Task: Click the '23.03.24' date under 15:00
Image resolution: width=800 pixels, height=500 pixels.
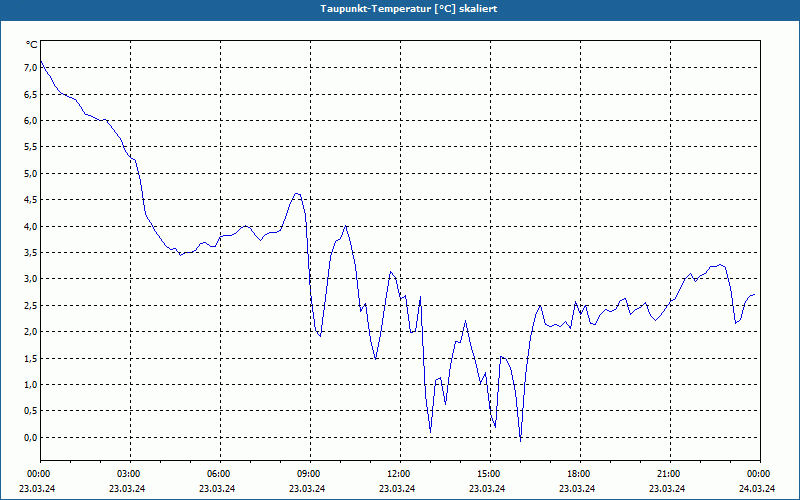Action: [x=487, y=488]
